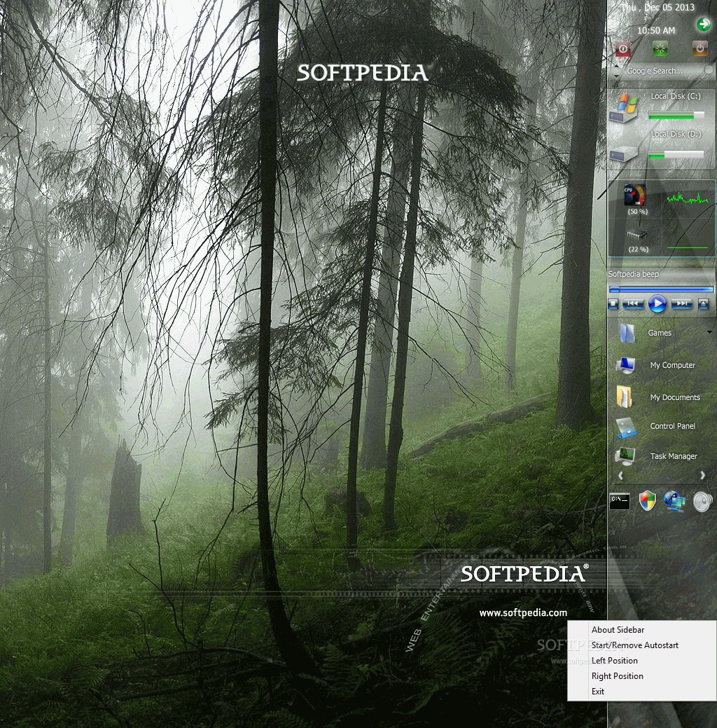Open the Local Disk (C:) drive icon
The width and height of the screenshot is (717, 728).
click(625, 108)
